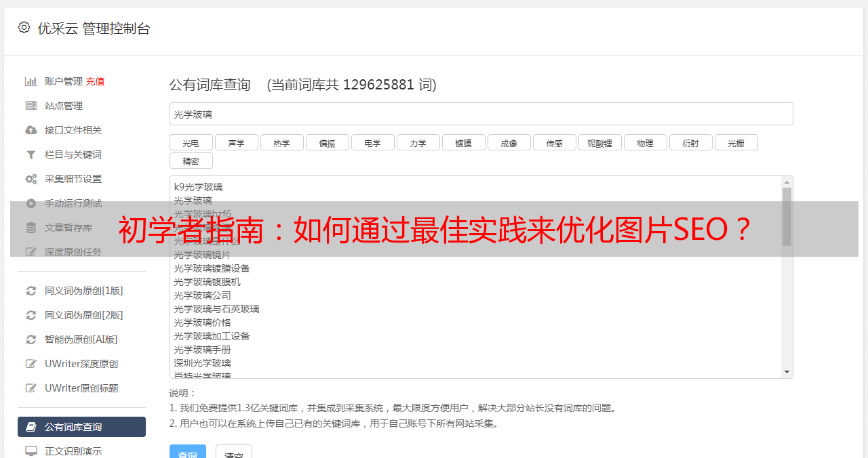Select k9光学玻璃 in the results list
868x458 pixels.
[x=198, y=187]
